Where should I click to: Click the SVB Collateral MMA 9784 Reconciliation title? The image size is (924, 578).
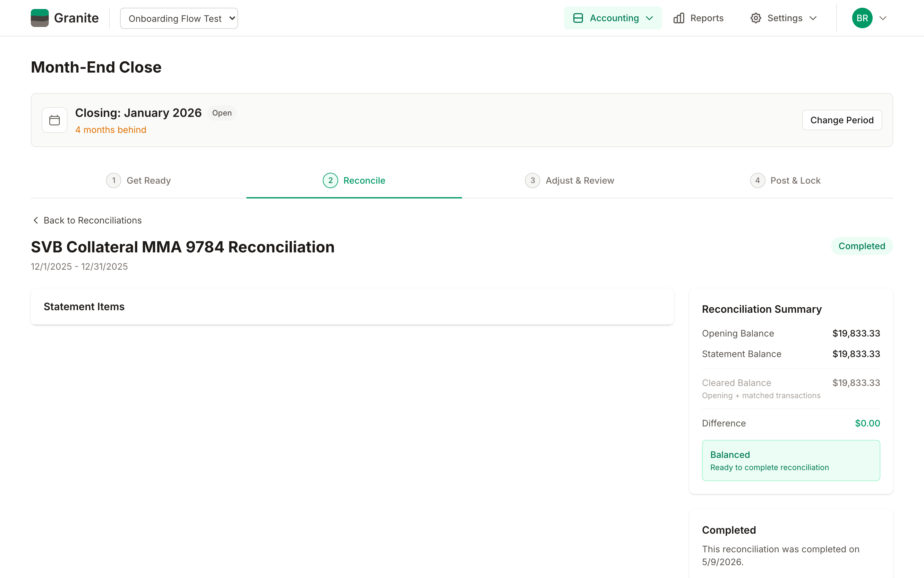point(183,247)
